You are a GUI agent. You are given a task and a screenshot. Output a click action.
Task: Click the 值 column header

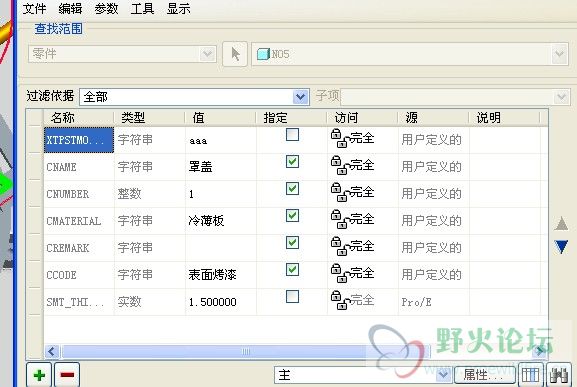click(x=220, y=118)
